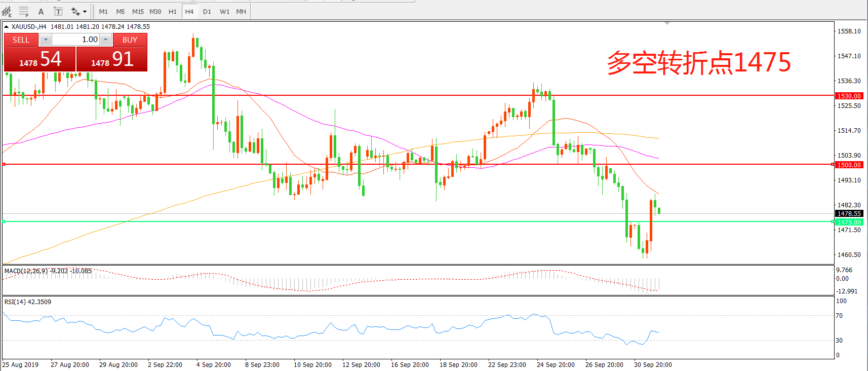Select the red 1530.00 price level label
This screenshot has width=868, height=371.
(849, 96)
